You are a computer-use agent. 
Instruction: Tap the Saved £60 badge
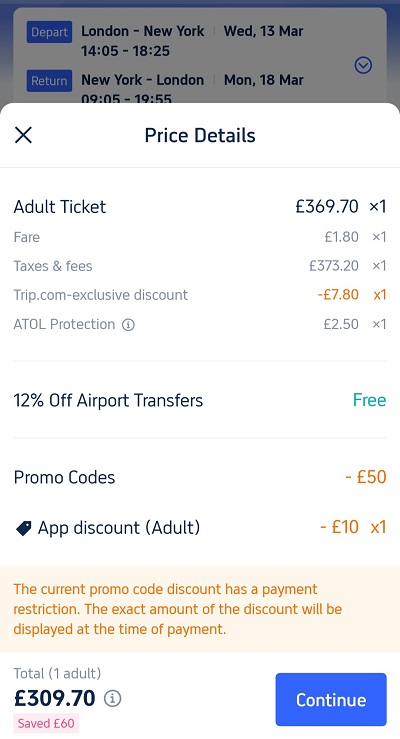pyautogui.click(x=46, y=723)
